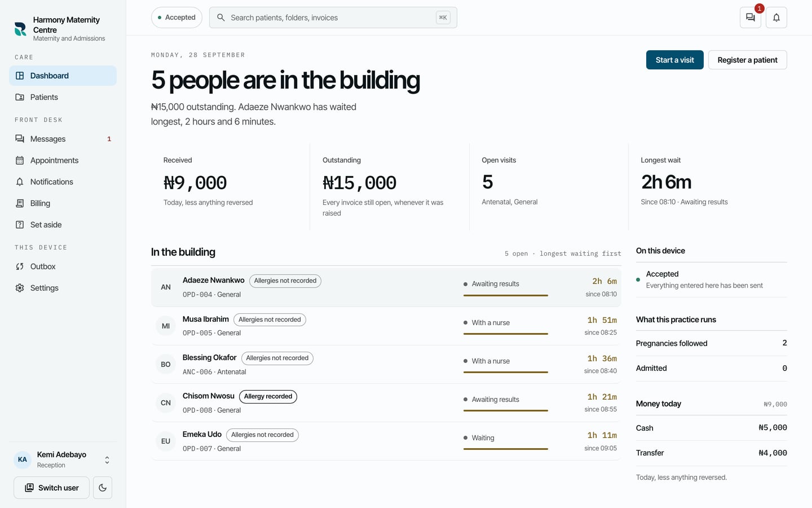The image size is (812, 508).
Task: Click the Appointments calendar icon
Action: (20, 160)
